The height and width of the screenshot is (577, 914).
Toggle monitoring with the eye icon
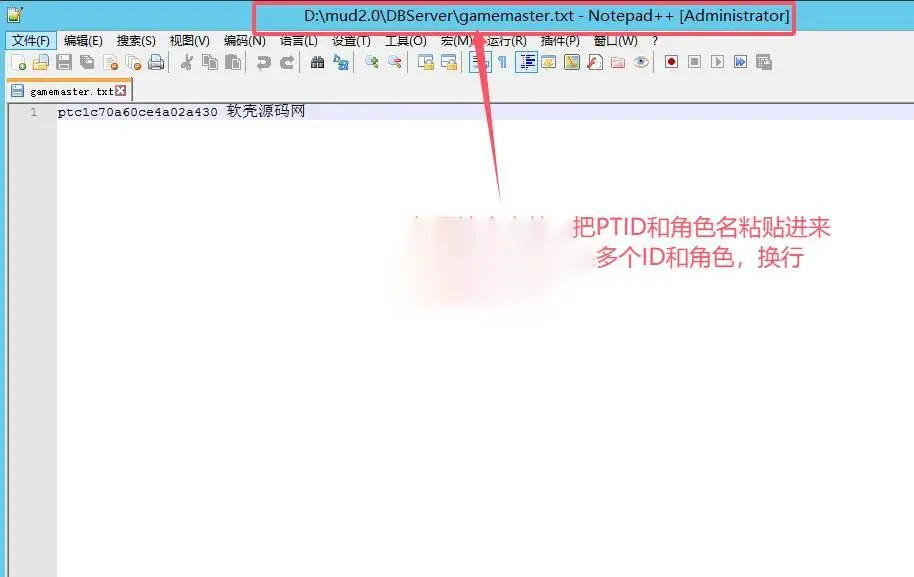pos(641,62)
